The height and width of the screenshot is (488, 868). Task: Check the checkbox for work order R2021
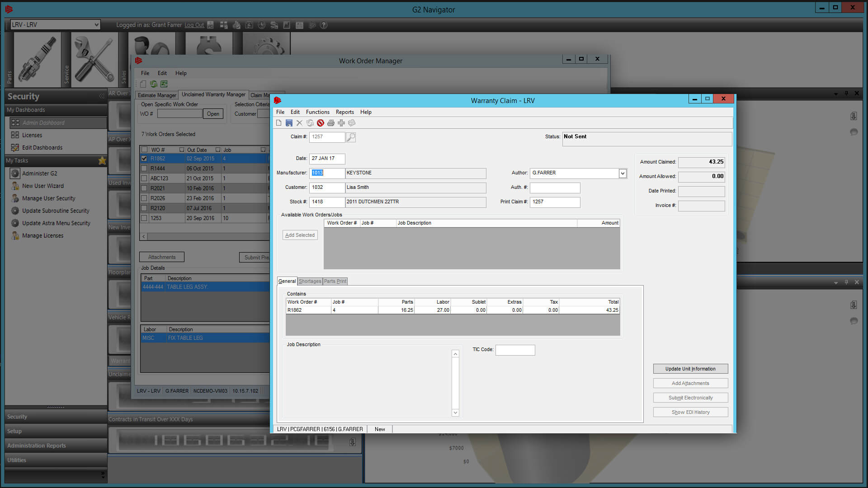click(x=144, y=188)
